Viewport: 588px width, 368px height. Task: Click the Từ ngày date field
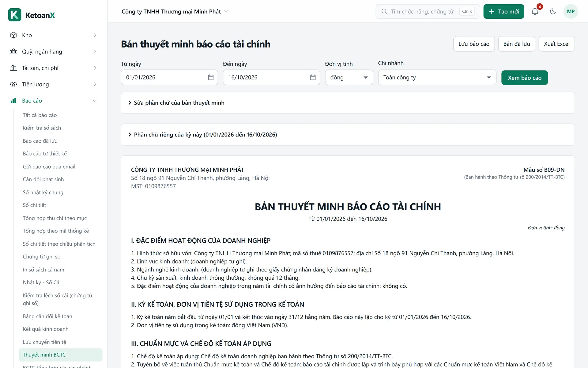pyautogui.click(x=169, y=77)
